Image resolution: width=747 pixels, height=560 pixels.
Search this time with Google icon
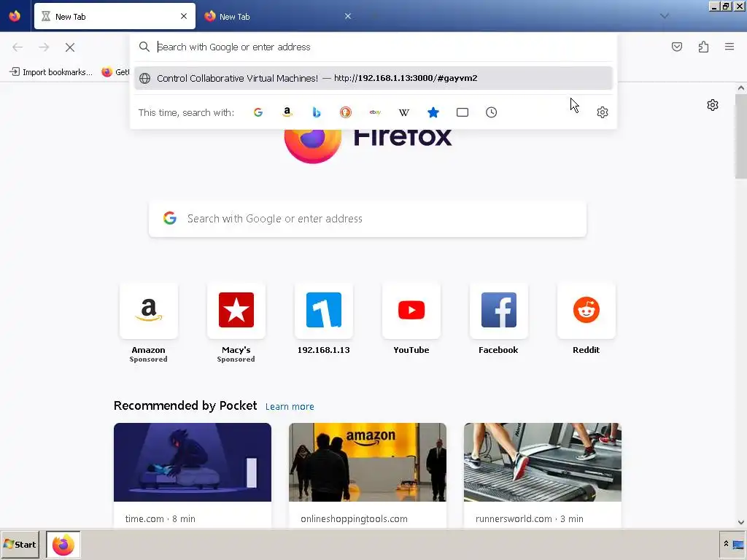258,112
